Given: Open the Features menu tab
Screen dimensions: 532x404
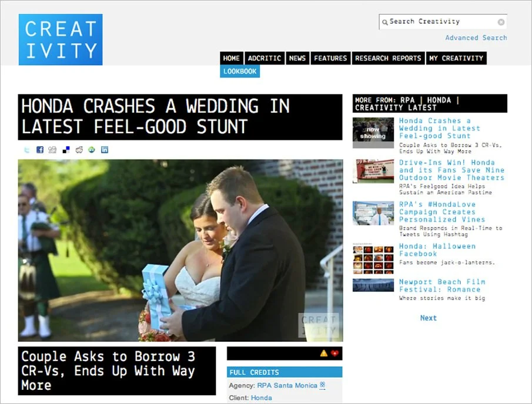Looking at the screenshot, I should point(330,58).
